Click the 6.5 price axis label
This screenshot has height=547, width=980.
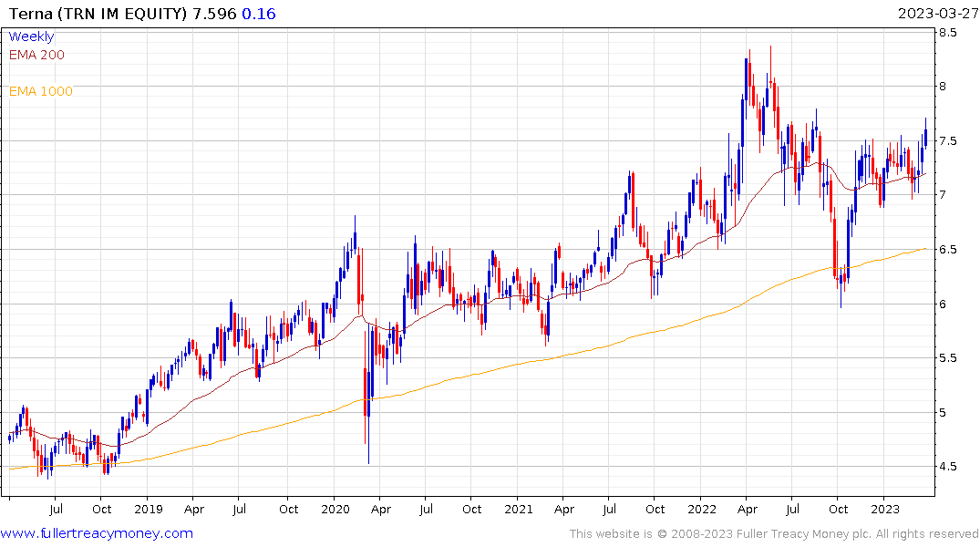coord(948,250)
